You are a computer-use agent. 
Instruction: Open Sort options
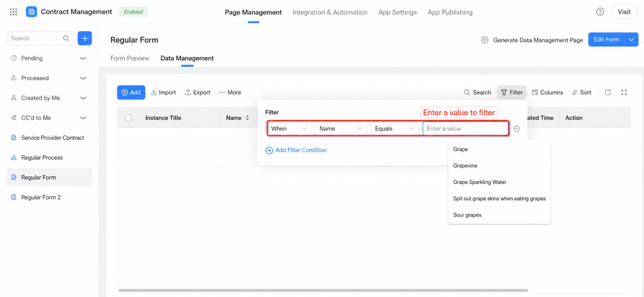[582, 92]
